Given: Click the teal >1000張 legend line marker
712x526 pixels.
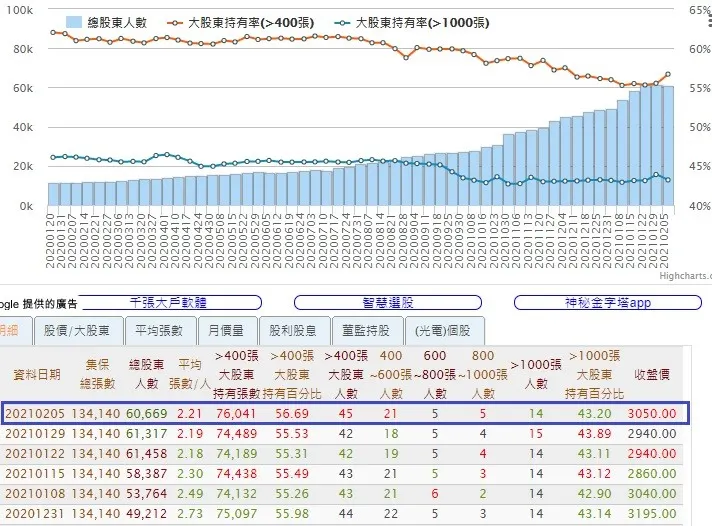Looking at the screenshot, I should (x=342, y=23).
